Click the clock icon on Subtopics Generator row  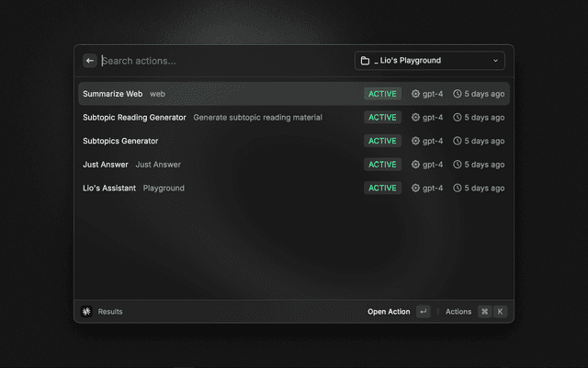pos(458,141)
